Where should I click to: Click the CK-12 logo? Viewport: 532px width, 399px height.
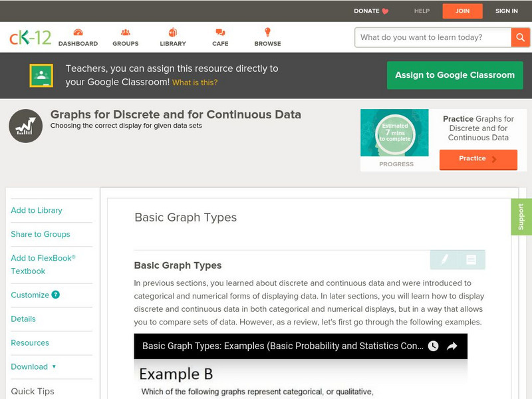coord(30,38)
